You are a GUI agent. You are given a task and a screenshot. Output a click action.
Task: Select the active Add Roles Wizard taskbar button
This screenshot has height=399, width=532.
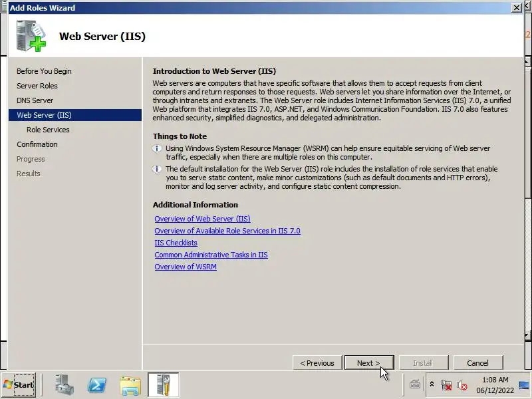(x=163, y=385)
